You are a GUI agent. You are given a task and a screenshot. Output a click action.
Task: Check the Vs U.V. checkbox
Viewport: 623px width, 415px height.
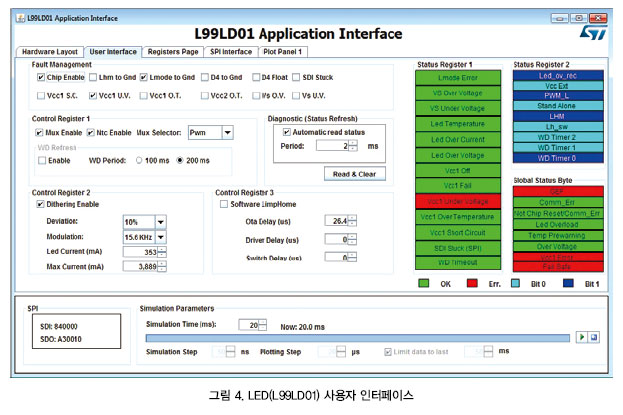[296, 95]
